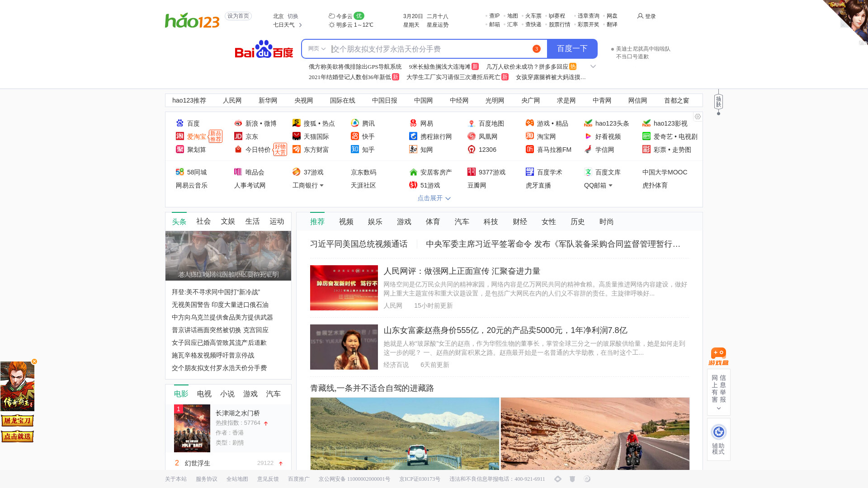Click the hot-search number badge in search box

[536, 49]
